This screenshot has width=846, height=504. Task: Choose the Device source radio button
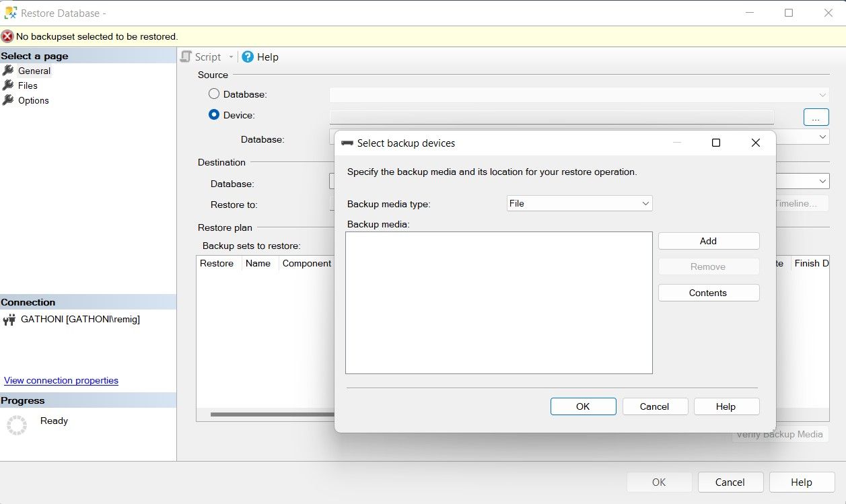[214, 115]
